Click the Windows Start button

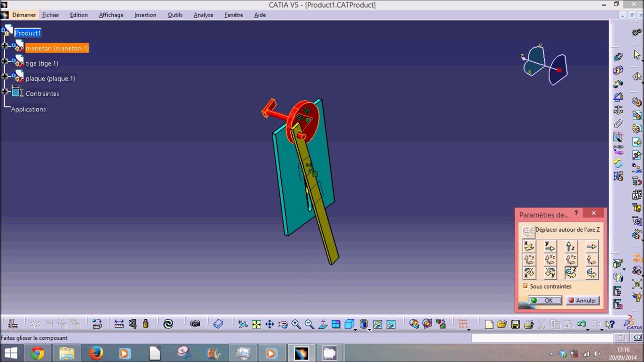coord(11,353)
